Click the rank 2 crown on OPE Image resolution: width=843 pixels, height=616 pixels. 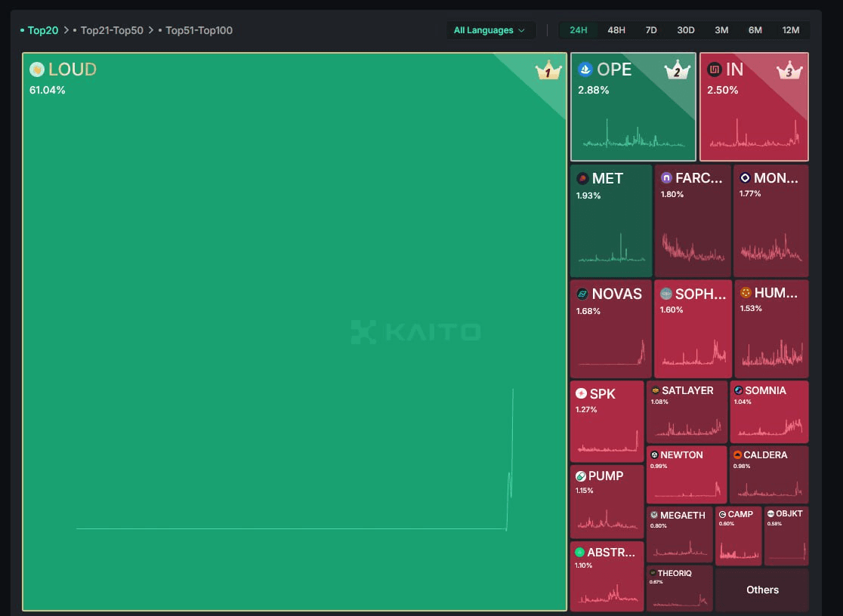678,70
